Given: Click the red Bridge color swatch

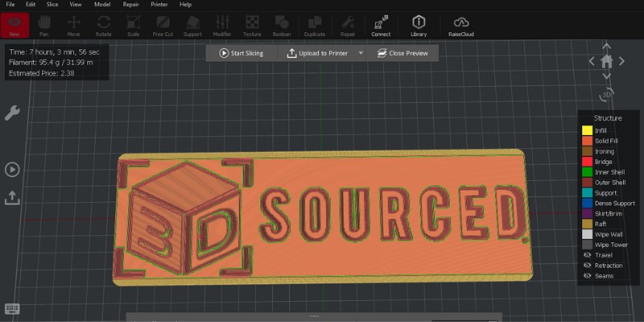Looking at the screenshot, I should [x=588, y=162].
